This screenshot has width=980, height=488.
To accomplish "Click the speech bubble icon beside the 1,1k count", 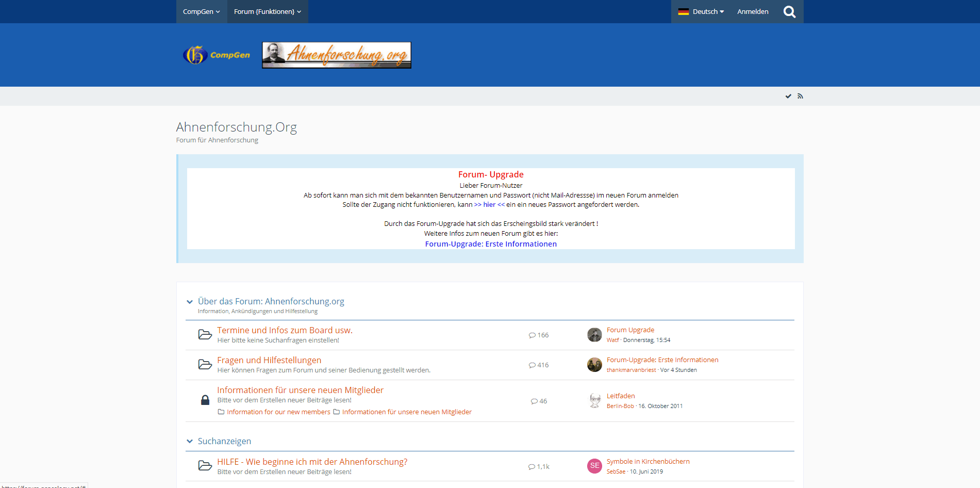I will pyautogui.click(x=531, y=467).
